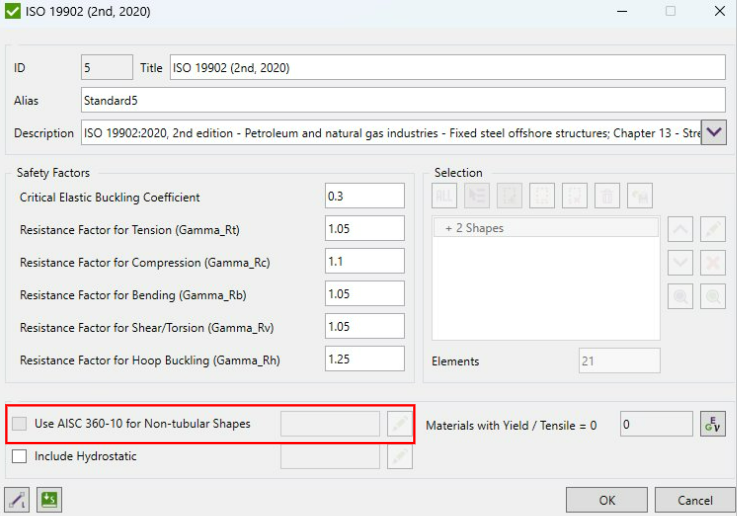Screen dimensions: 737x516
Task: Click the 'Materials with Yield / Tensile = 0' label
Action: tap(511, 425)
